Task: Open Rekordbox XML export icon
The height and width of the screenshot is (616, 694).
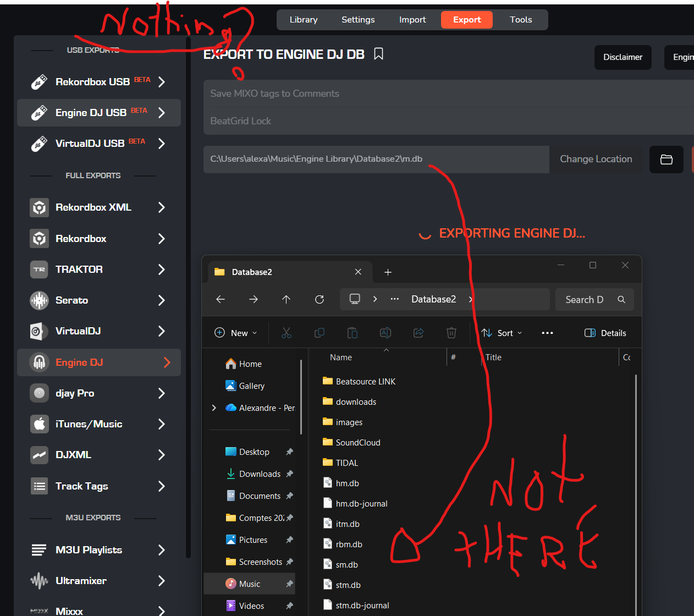Action: (x=39, y=207)
